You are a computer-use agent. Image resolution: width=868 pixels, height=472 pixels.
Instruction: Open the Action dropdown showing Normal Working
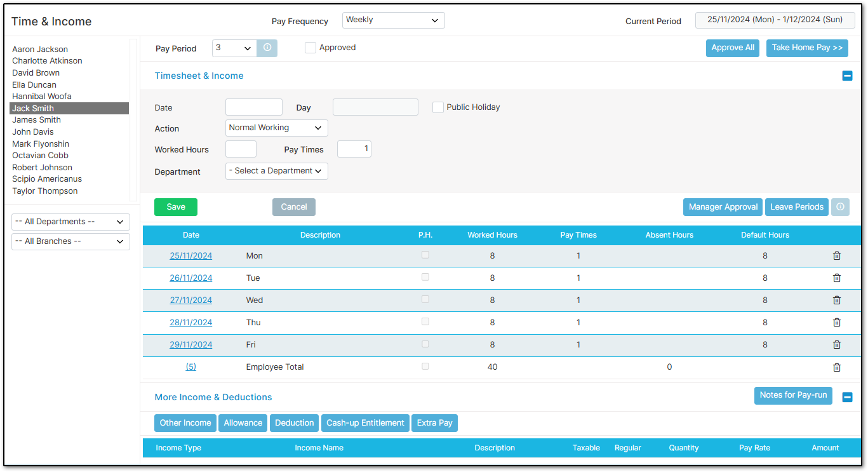277,128
